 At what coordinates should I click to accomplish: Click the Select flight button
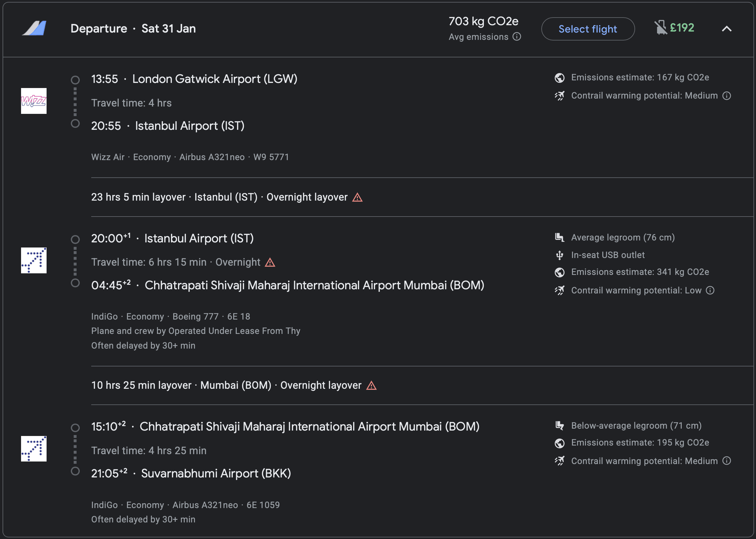click(588, 29)
